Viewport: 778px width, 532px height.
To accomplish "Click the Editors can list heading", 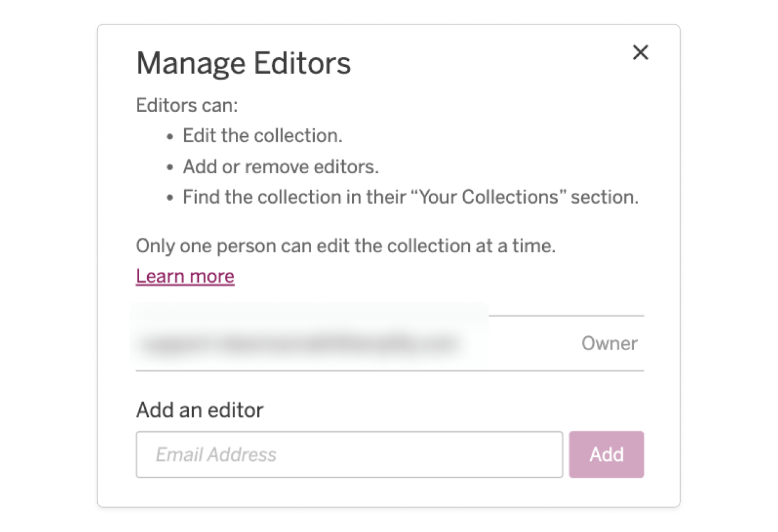I will 187,105.
